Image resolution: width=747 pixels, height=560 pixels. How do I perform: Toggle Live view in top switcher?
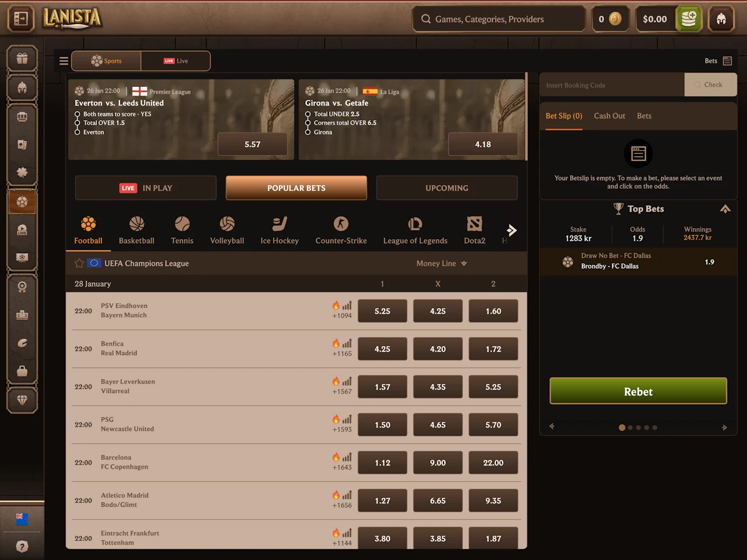click(x=176, y=61)
